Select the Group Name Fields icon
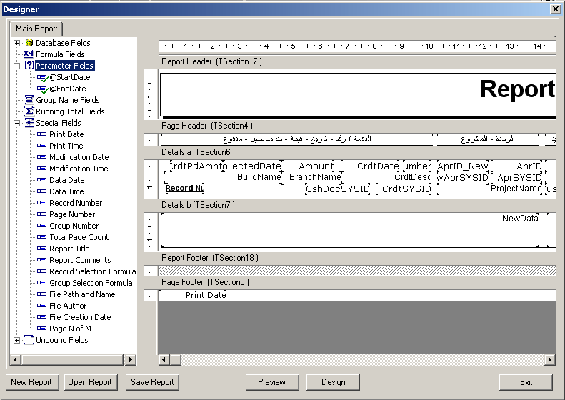This screenshot has width=565, height=400. click(x=29, y=100)
